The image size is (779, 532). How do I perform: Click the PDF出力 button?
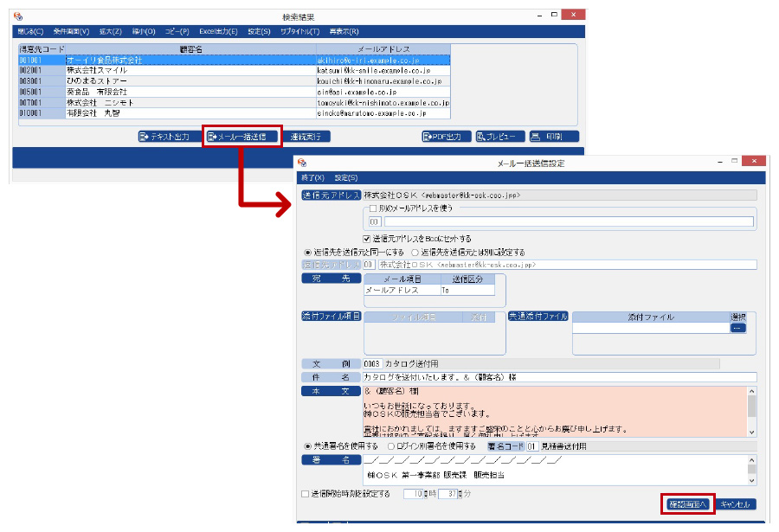pos(446,137)
